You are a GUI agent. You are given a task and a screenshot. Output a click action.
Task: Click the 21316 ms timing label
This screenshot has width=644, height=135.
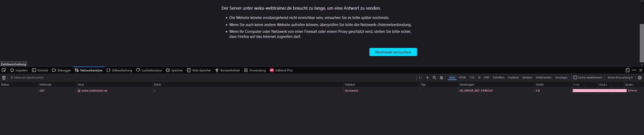pos(632,91)
